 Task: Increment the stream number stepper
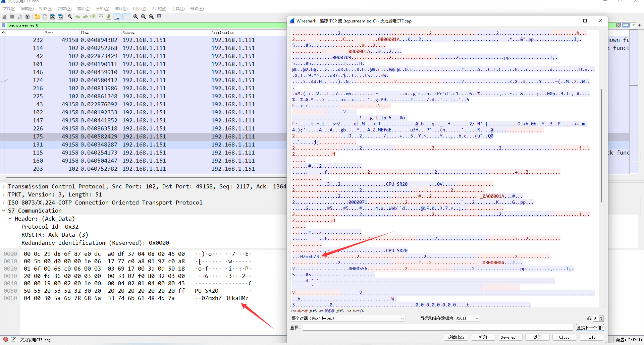[x=601, y=317]
